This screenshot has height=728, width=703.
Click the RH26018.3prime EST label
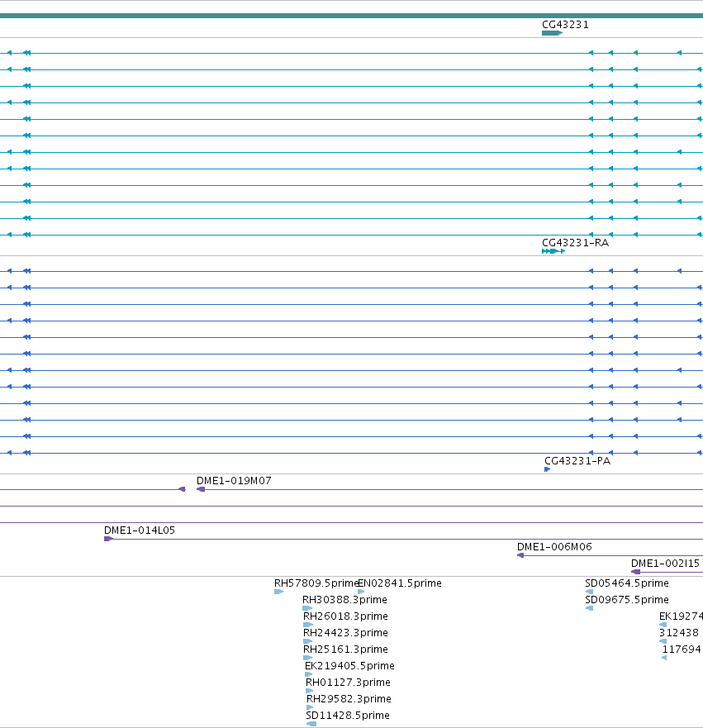345,616
